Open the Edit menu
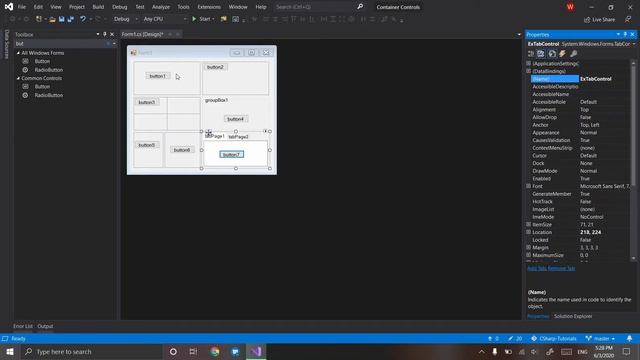 click(38, 7)
